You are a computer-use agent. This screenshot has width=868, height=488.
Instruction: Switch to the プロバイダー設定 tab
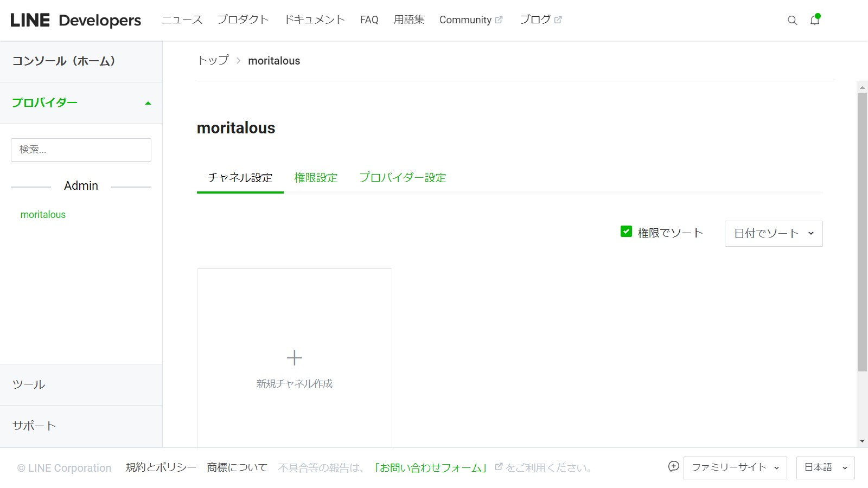pos(402,178)
